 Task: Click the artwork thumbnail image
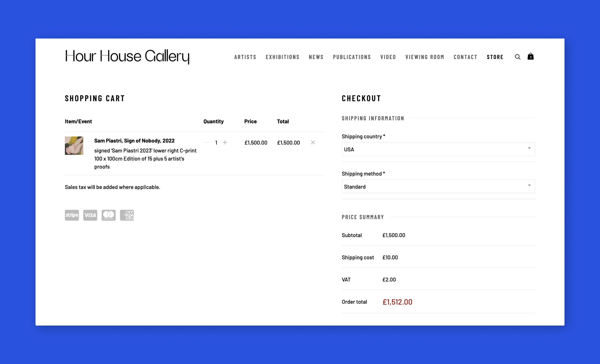click(74, 146)
